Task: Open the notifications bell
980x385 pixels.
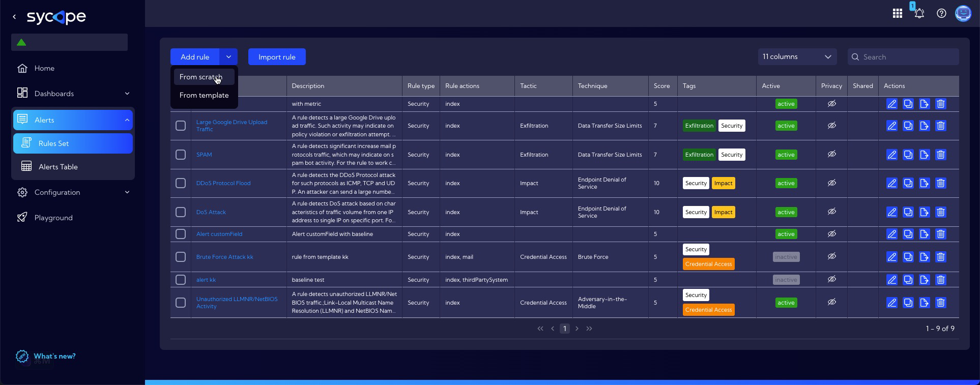Action: click(919, 14)
